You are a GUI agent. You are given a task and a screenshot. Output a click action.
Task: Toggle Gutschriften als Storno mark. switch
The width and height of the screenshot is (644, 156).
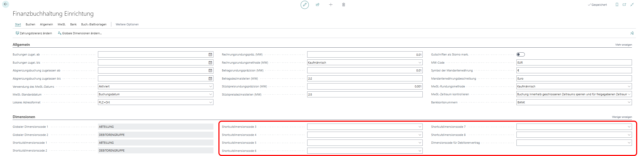pyautogui.click(x=520, y=54)
